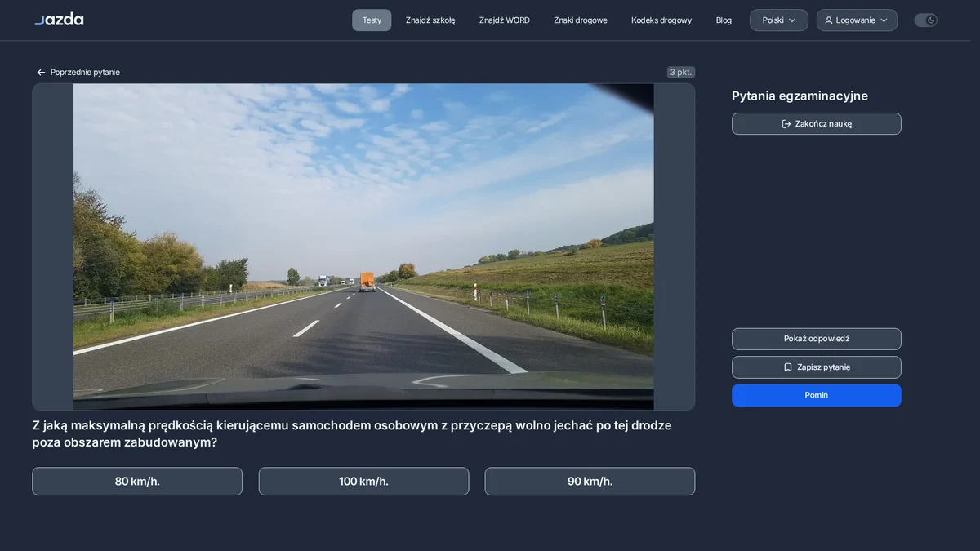980x551 pixels.
Task: Open Znajdź WORD page
Action: point(505,20)
